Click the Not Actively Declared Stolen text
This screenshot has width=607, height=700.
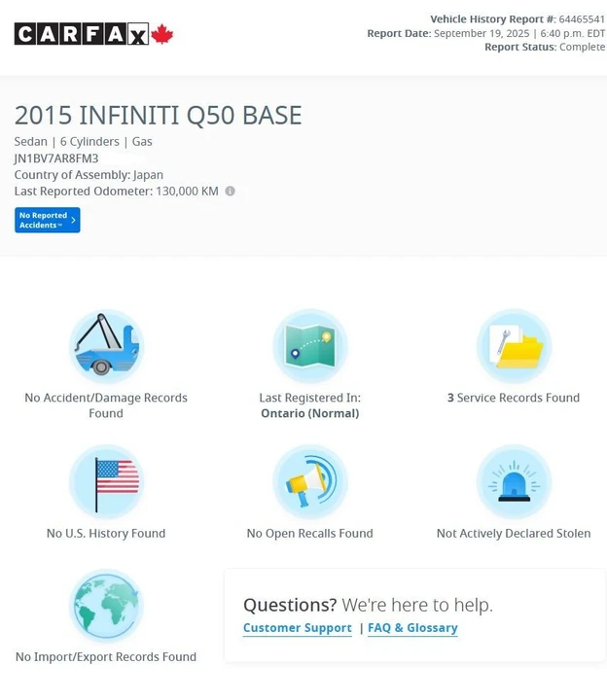click(514, 534)
